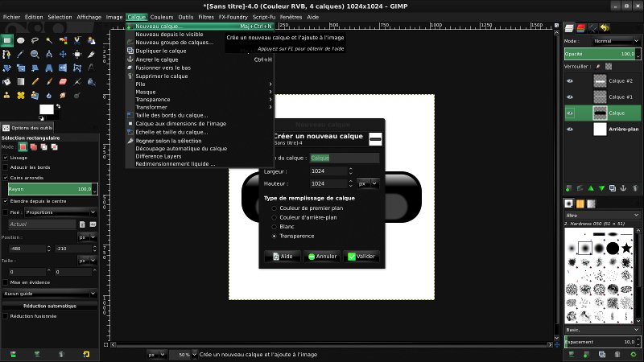Swap foreground and background colors

click(x=58, y=106)
